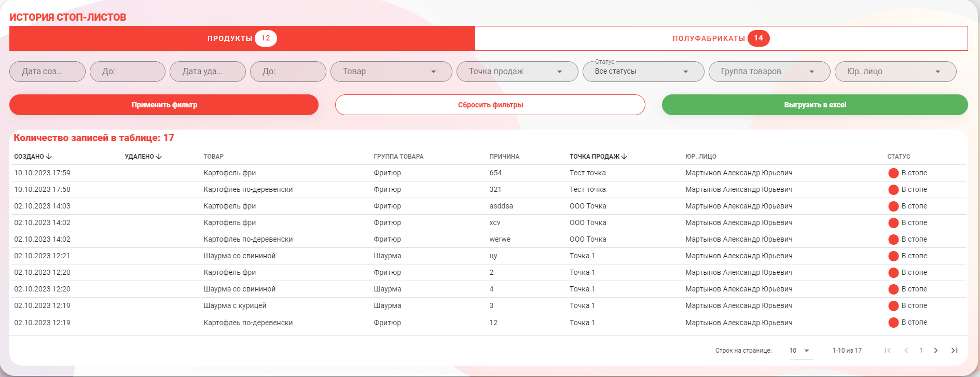Click the reason cell 654
Viewport: 980px width, 377px height.
495,173
